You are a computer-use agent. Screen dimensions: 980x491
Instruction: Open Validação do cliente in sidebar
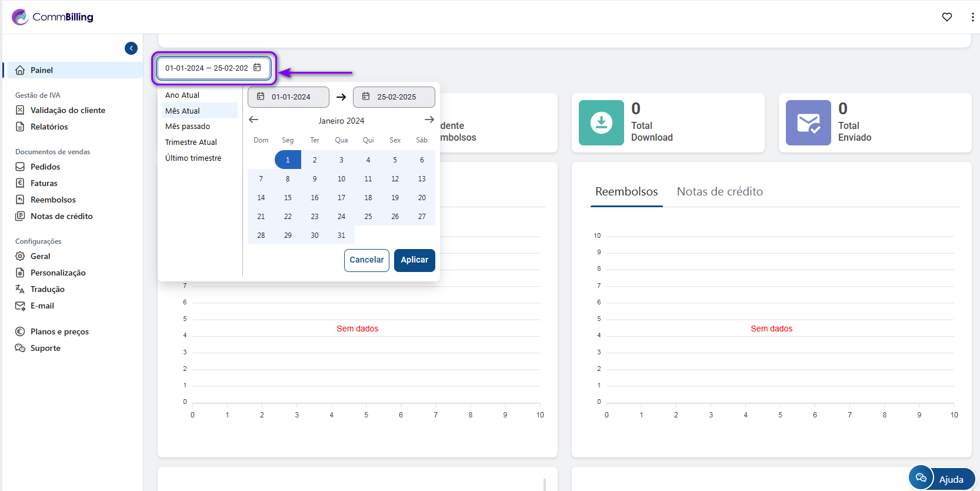[x=68, y=110]
